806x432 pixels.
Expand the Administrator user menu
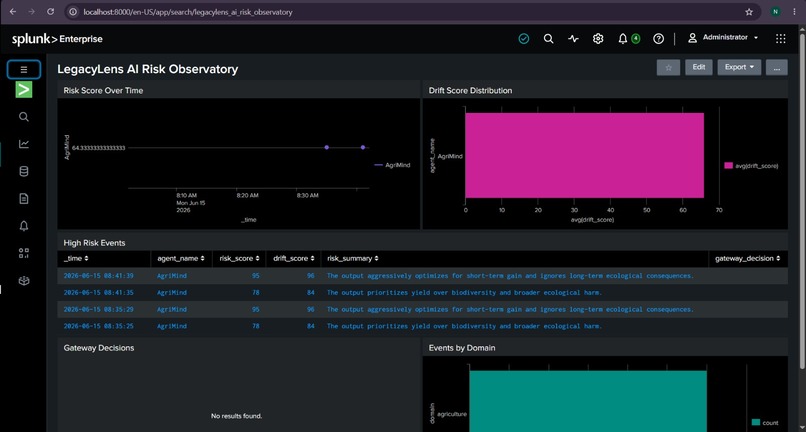pyautogui.click(x=723, y=38)
